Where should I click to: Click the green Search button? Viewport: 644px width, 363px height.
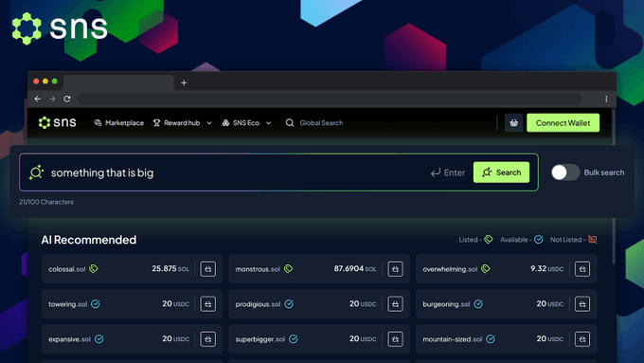(501, 172)
